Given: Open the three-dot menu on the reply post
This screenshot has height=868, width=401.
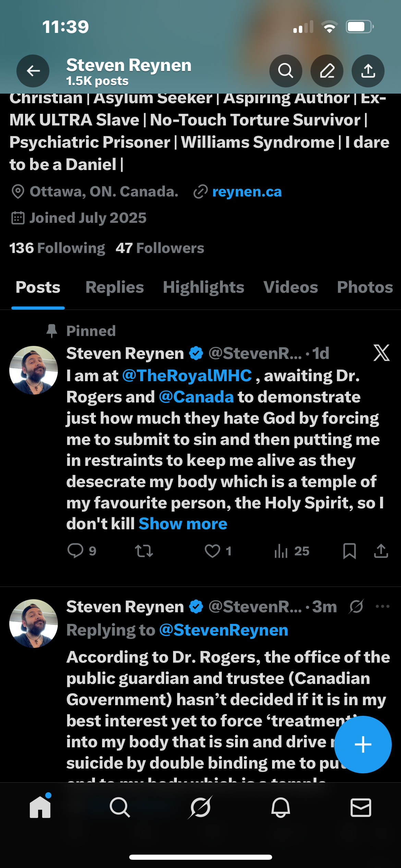Looking at the screenshot, I should pos(382,606).
